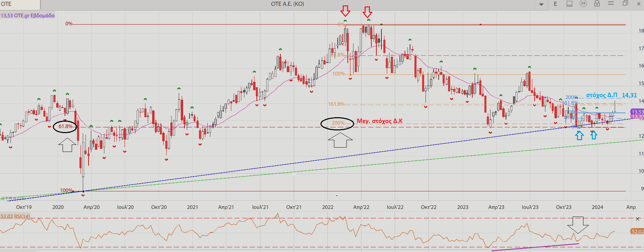Click the blue 'στόχος Δ.Π_14,31' text annotation
This screenshot has width=644, height=252.
611,95
